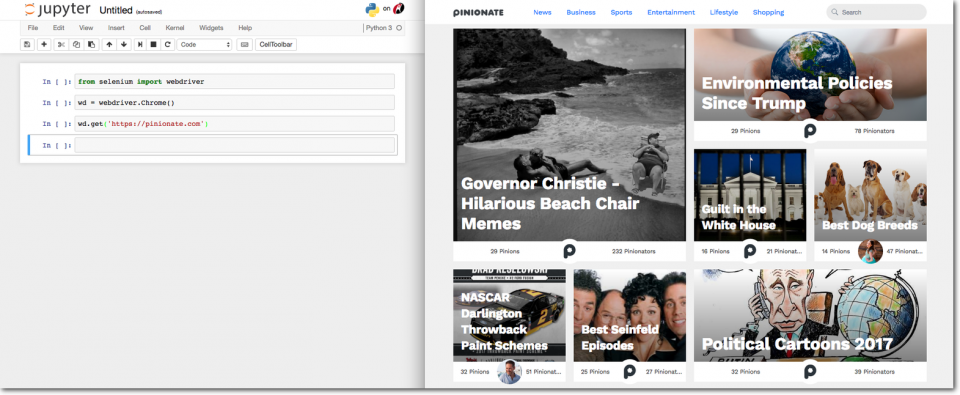
Task: Interrupt kernel with stop icon
Action: tap(154, 45)
